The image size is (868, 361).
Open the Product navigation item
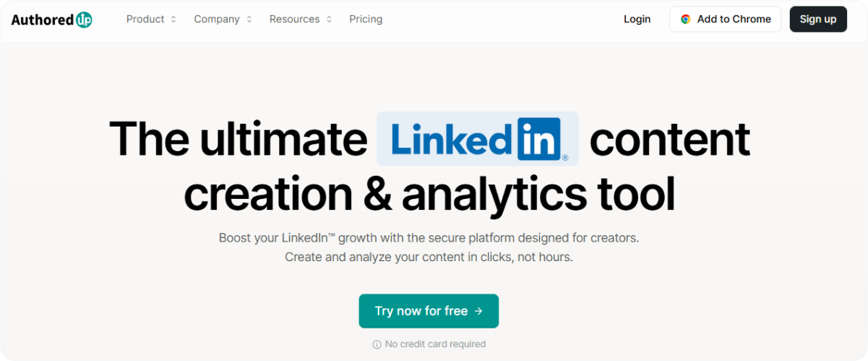click(x=151, y=20)
